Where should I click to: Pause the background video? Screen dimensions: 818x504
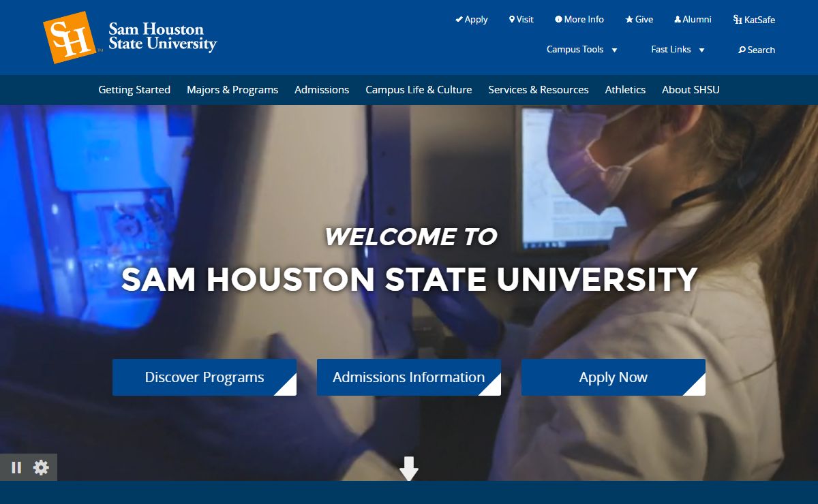[16, 468]
